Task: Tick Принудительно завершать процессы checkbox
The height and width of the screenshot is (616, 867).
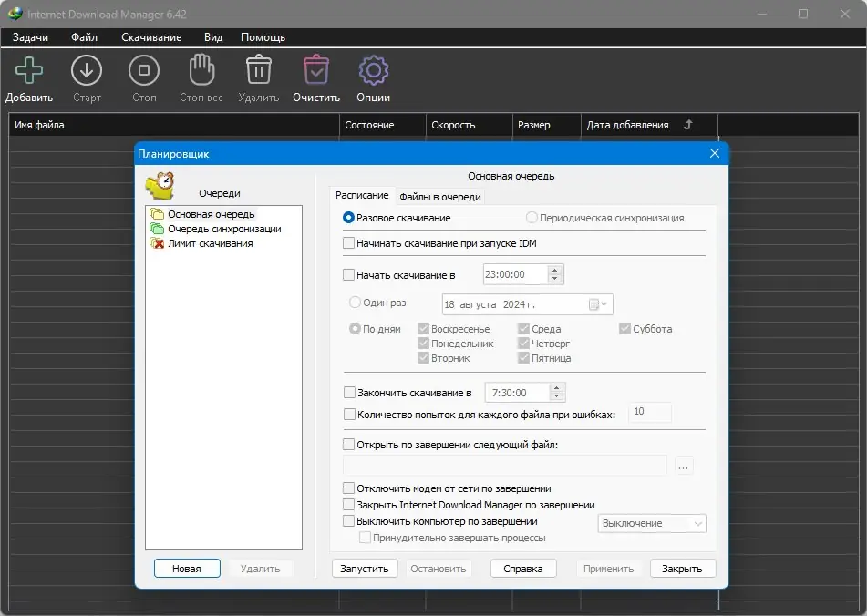Action: [365, 538]
